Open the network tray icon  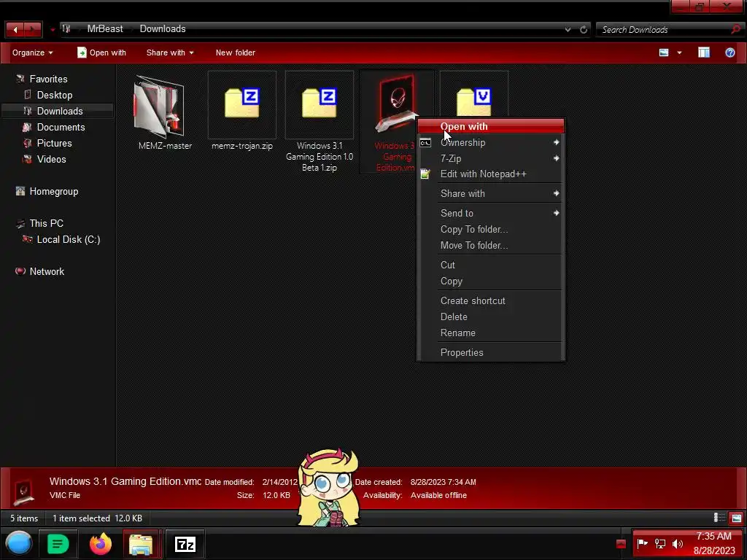pos(659,543)
